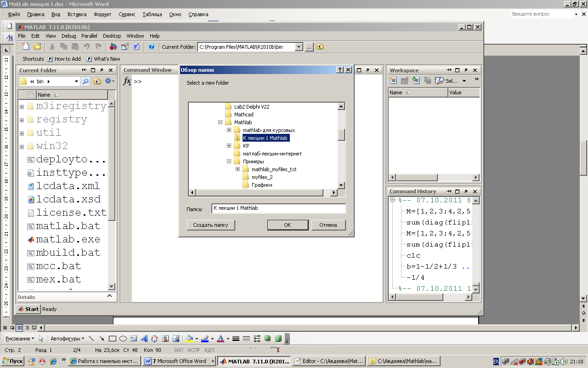Click the WordArt insert icon
The width and height of the screenshot is (588, 368).
(x=144, y=339)
